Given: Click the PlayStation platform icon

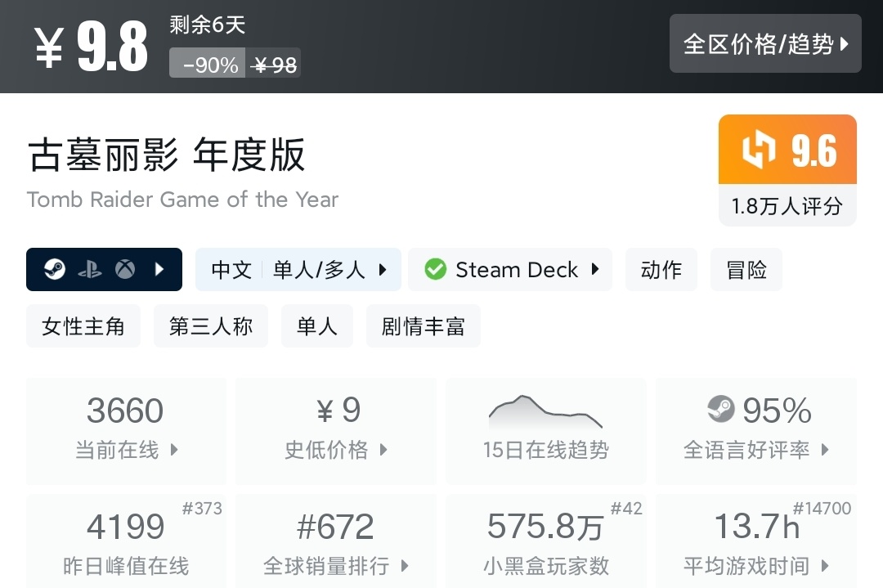Looking at the screenshot, I should click(x=90, y=269).
